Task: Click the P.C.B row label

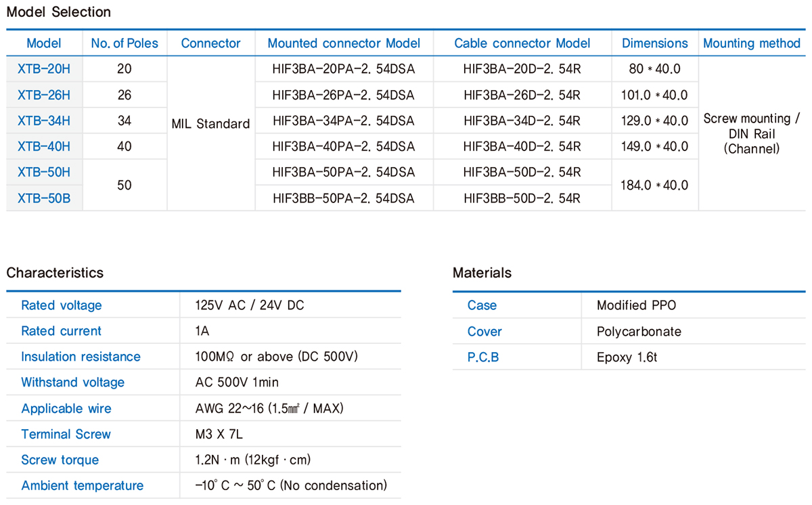Action: coord(482,357)
